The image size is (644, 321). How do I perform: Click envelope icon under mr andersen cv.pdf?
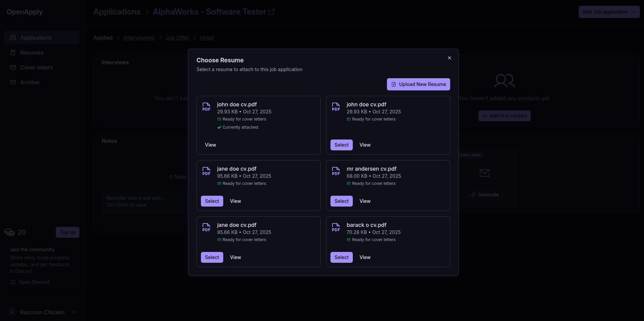click(x=349, y=184)
